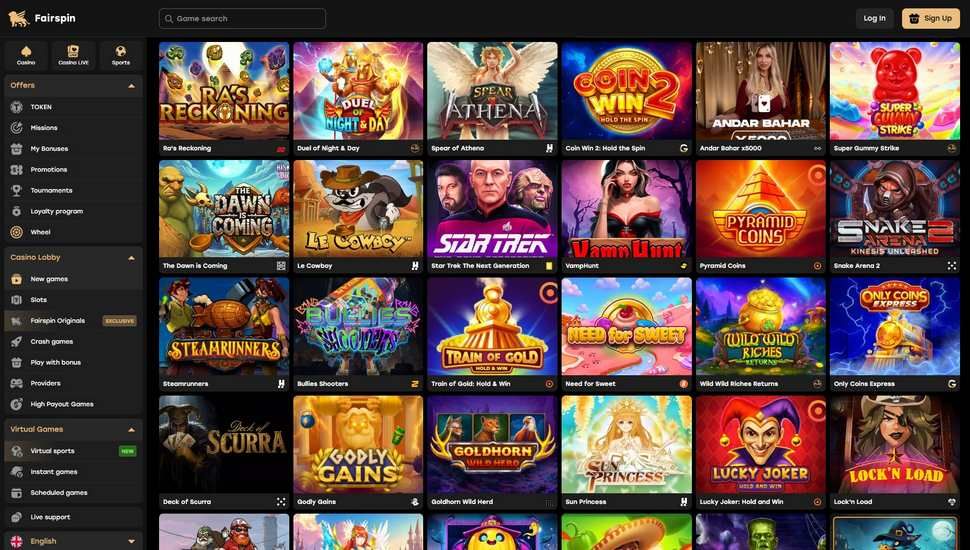970x550 pixels.
Task: Click the Game search field
Action: tap(242, 19)
